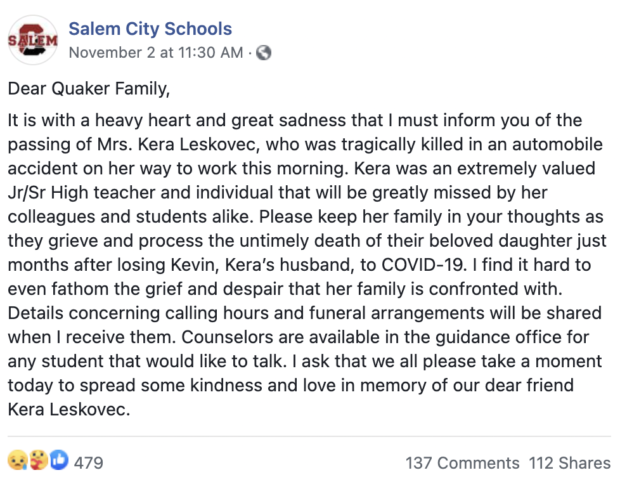Viewport: 620px width, 482px height.
Task: Click the final "Kera Leskovec." closing line
Action: coord(69,409)
